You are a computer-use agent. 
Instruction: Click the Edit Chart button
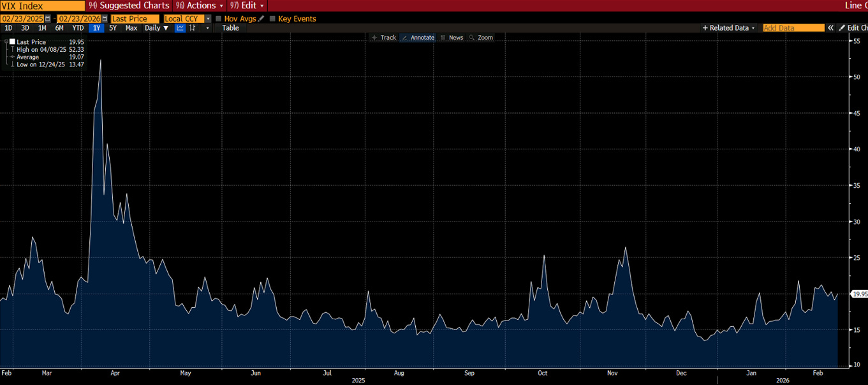pos(853,28)
